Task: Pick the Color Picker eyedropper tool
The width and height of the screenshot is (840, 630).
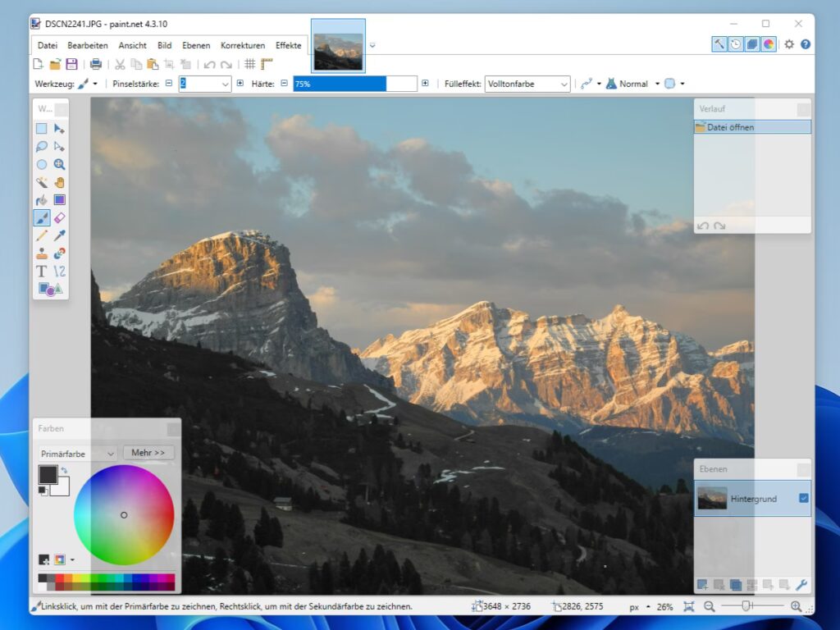Action: click(59, 235)
